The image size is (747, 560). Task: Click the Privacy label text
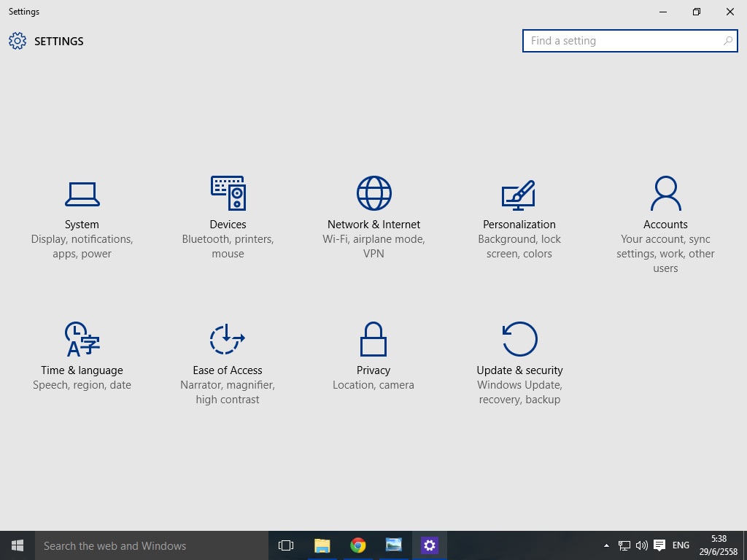tap(373, 370)
